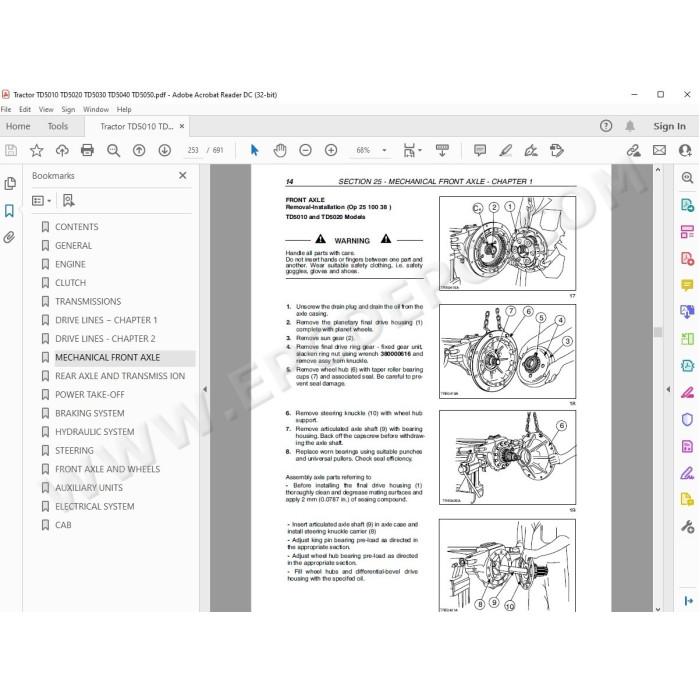Zoom in with the plus icon

coord(331,150)
